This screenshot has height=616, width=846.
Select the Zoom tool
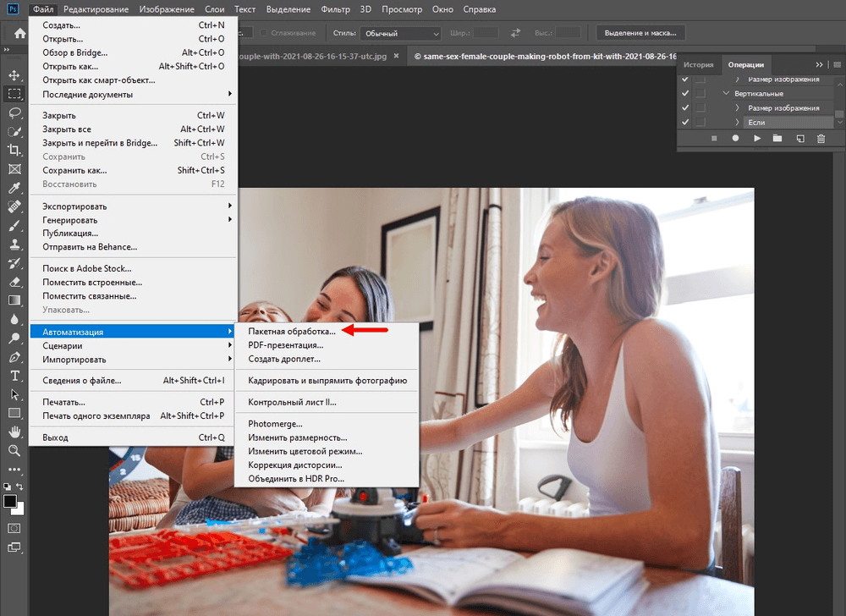14,450
